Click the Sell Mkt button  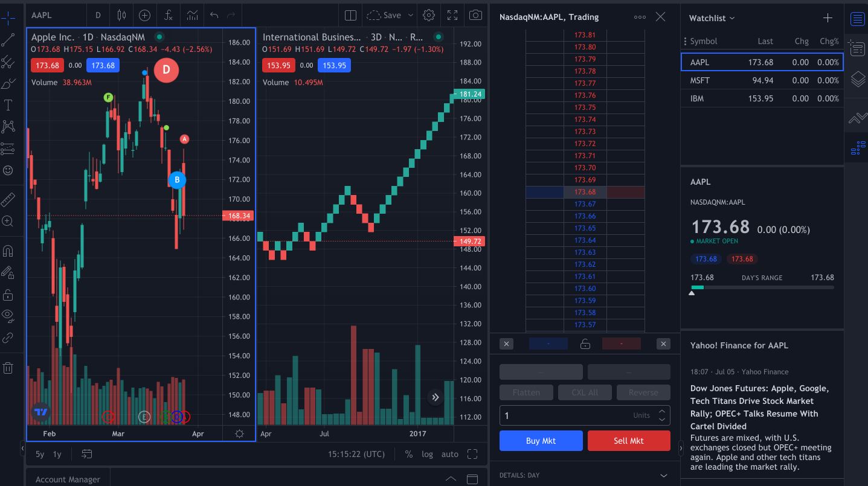(x=629, y=441)
